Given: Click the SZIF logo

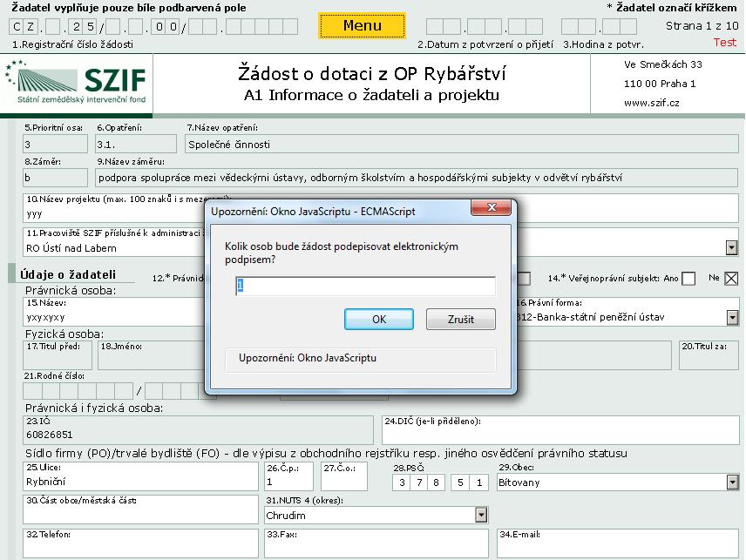Looking at the screenshot, I should pyautogui.click(x=77, y=84).
